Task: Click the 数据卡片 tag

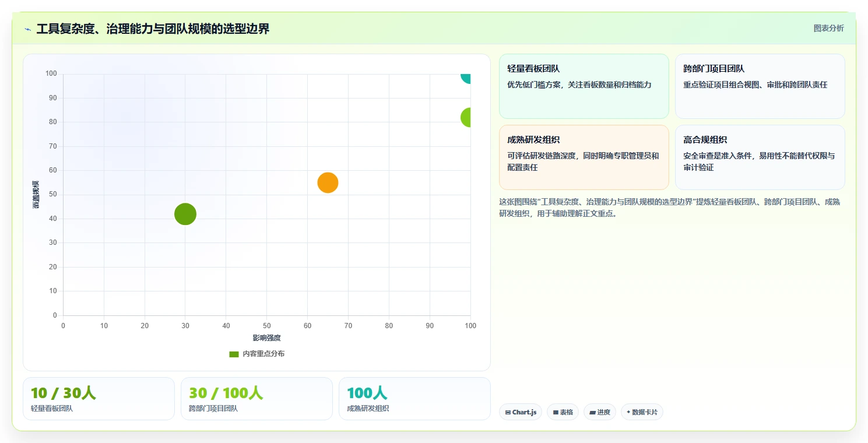Action: click(642, 412)
